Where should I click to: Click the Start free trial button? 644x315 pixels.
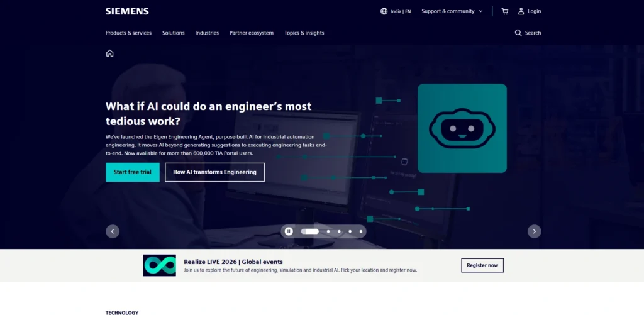click(x=132, y=172)
